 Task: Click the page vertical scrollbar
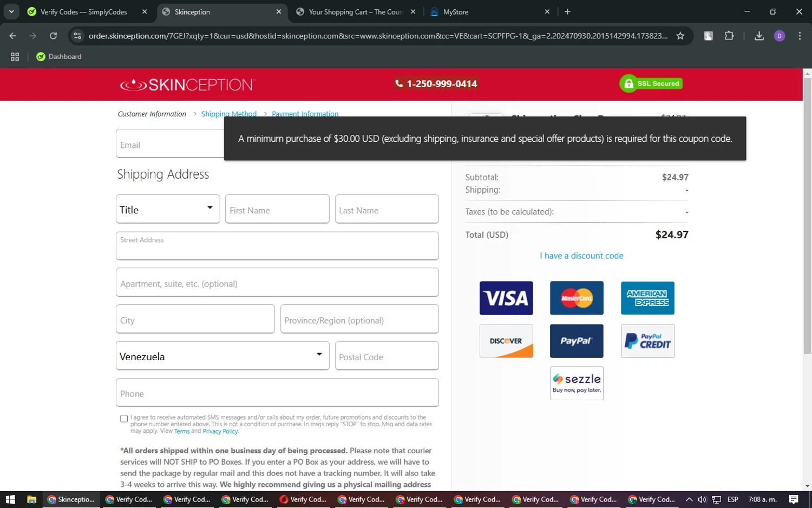807,217
